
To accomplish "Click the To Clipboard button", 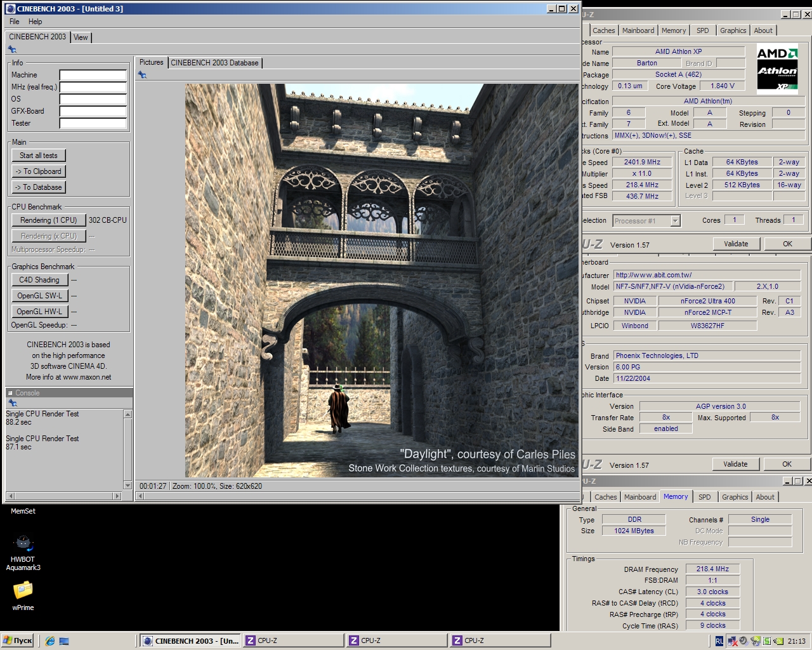I will click(x=38, y=171).
